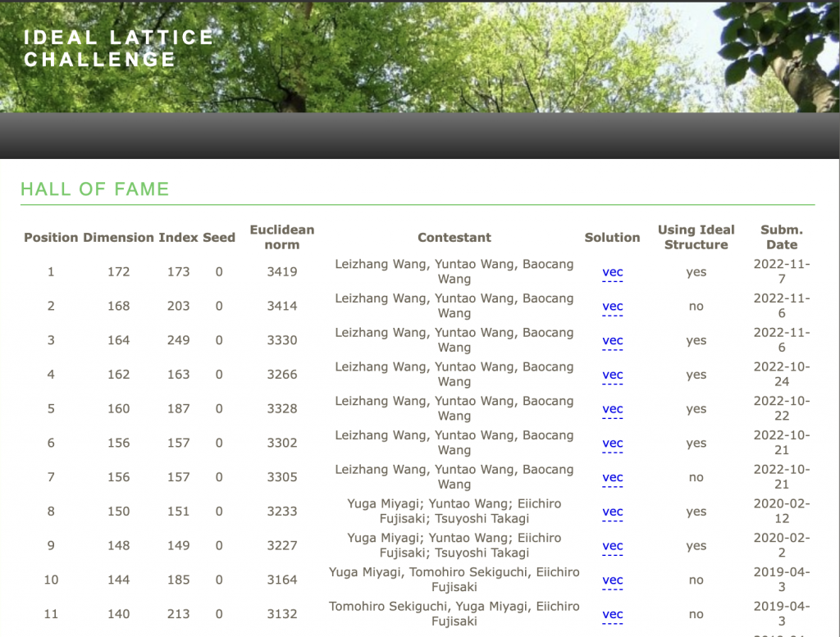Click the index value 203

click(178, 306)
